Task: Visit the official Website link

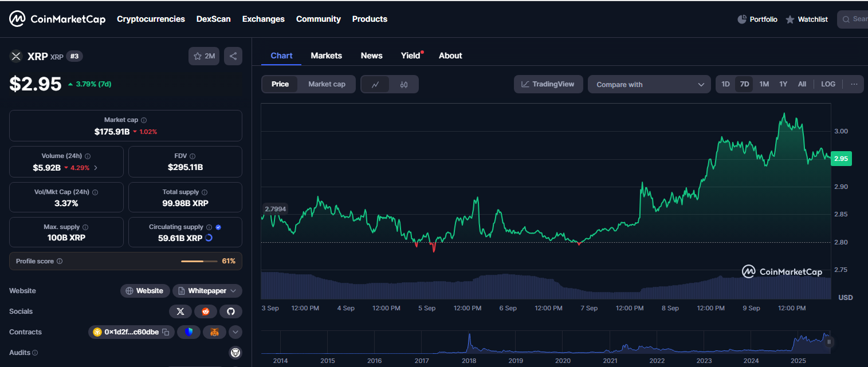Action: (x=145, y=291)
